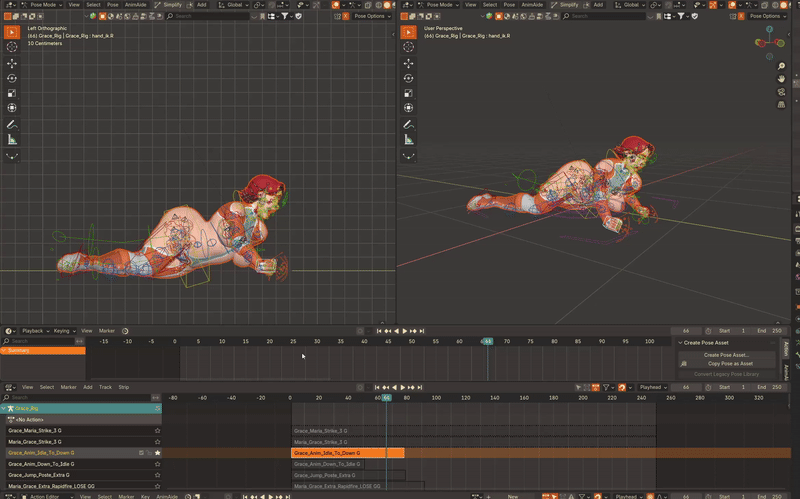Open Playhead dropdown in NLA editor
This screenshot has width=800, height=499.
(x=654, y=387)
